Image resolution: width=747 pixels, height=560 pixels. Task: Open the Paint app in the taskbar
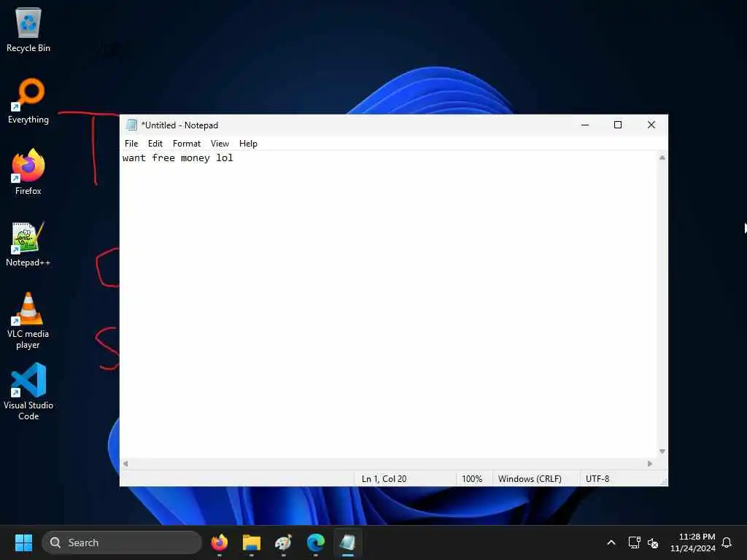pos(284,542)
